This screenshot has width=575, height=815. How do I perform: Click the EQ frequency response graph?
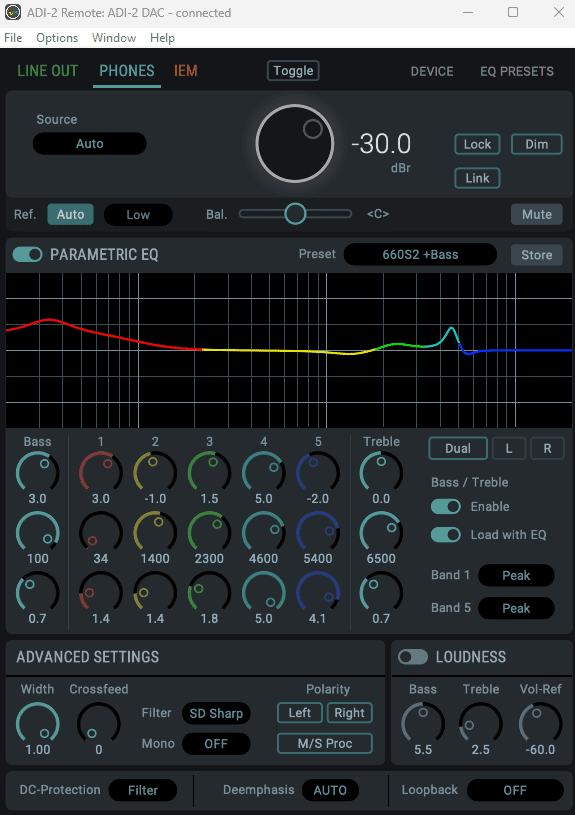coord(289,350)
